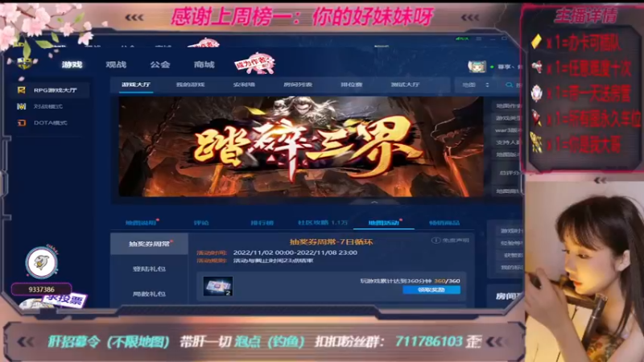Click the 2022/11/02 00:00-2022/11/08 23:00 date range
This screenshot has width=644, height=362.
click(295, 253)
